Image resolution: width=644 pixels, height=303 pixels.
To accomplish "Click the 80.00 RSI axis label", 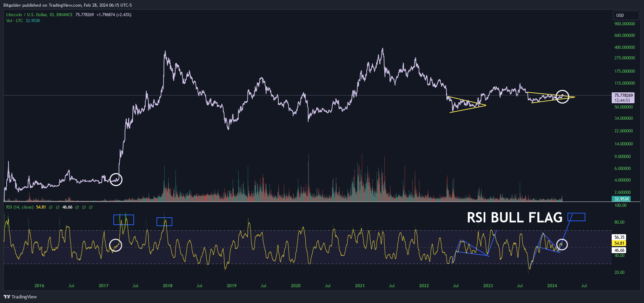I will (619, 222).
